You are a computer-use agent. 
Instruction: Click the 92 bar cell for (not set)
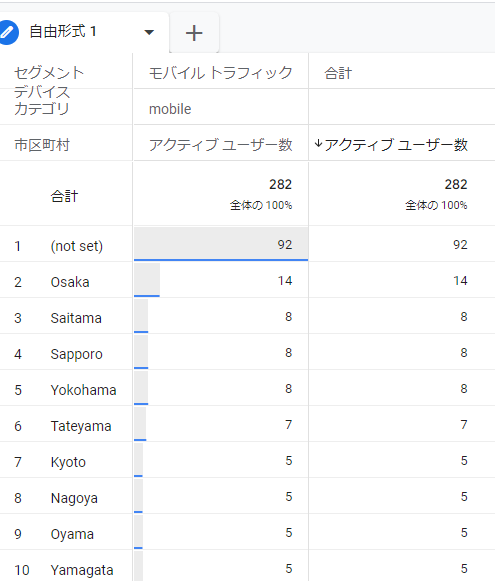[x=221, y=244]
